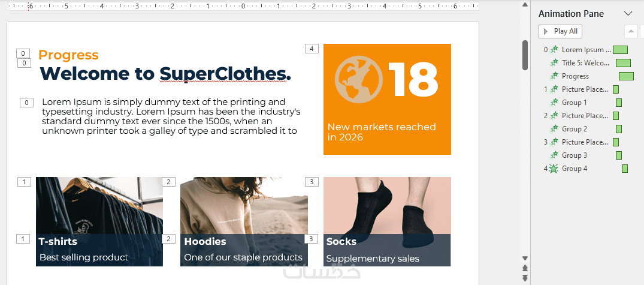Click the Welcome to SuperClothes. title
The image size is (644, 285).
(x=165, y=74)
